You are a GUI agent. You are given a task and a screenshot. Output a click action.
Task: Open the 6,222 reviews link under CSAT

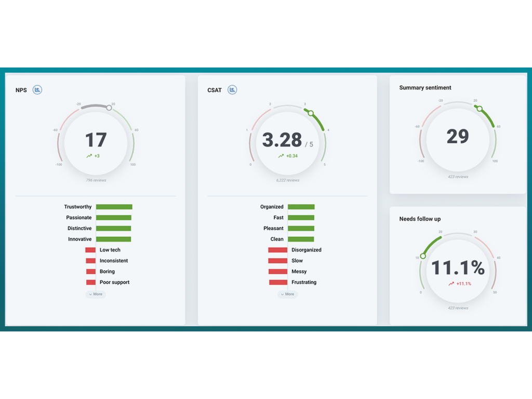tap(287, 180)
